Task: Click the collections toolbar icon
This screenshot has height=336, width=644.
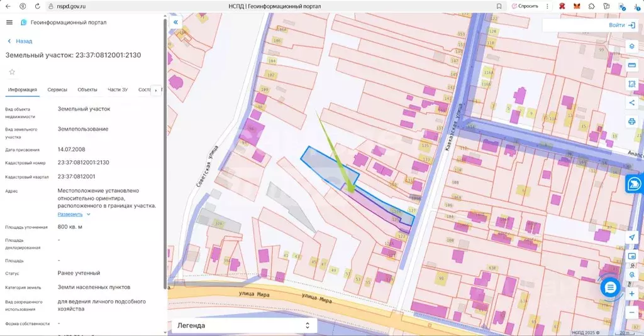Action: (606, 6)
